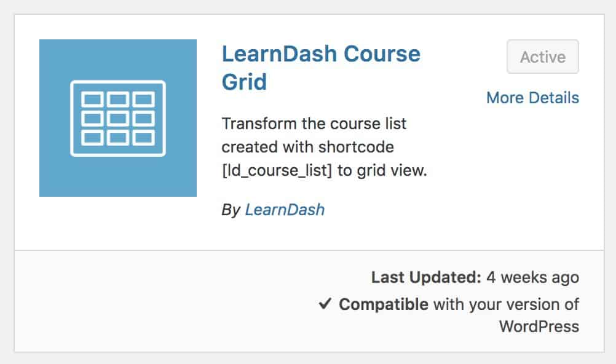Click the top-left cell of the grid icon
Screen dimensions: 616x364
(92, 100)
